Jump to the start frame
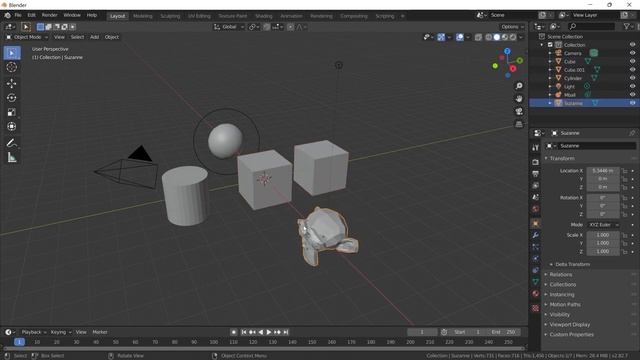This screenshot has height=360, width=640. [x=244, y=332]
